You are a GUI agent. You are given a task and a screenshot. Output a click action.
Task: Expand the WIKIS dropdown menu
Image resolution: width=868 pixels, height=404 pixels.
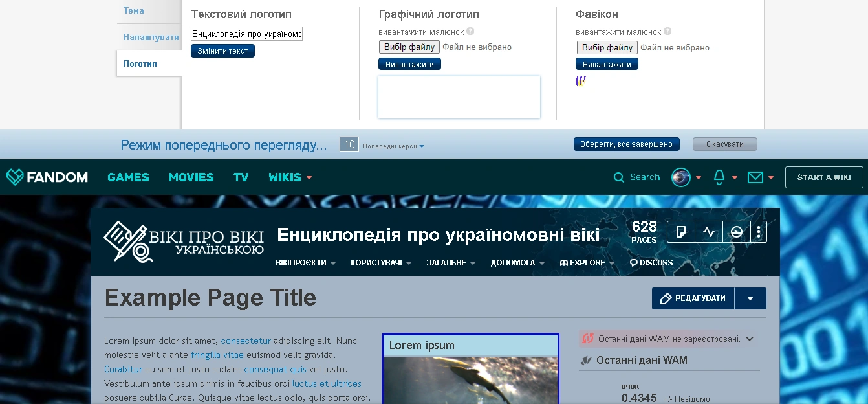(290, 177)
